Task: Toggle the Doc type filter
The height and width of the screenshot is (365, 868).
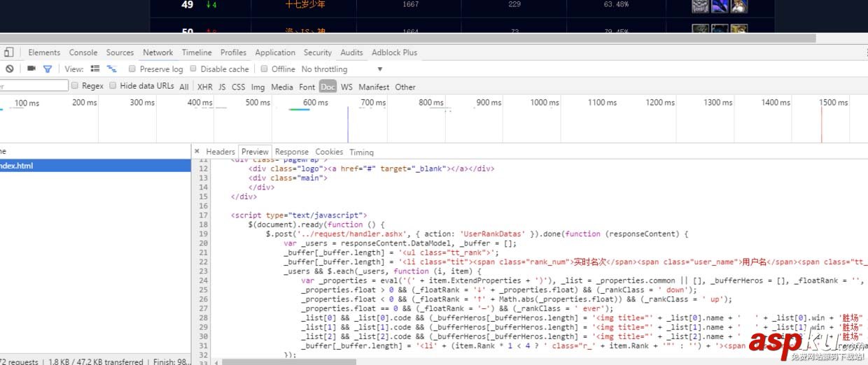Action: (328, 87)
